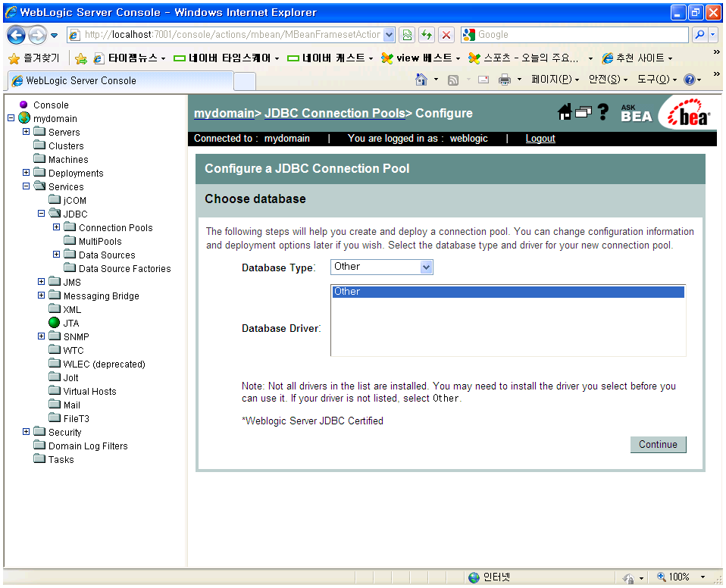Click the Logout link
726x588 pixels.
click(x=540, y=139)
